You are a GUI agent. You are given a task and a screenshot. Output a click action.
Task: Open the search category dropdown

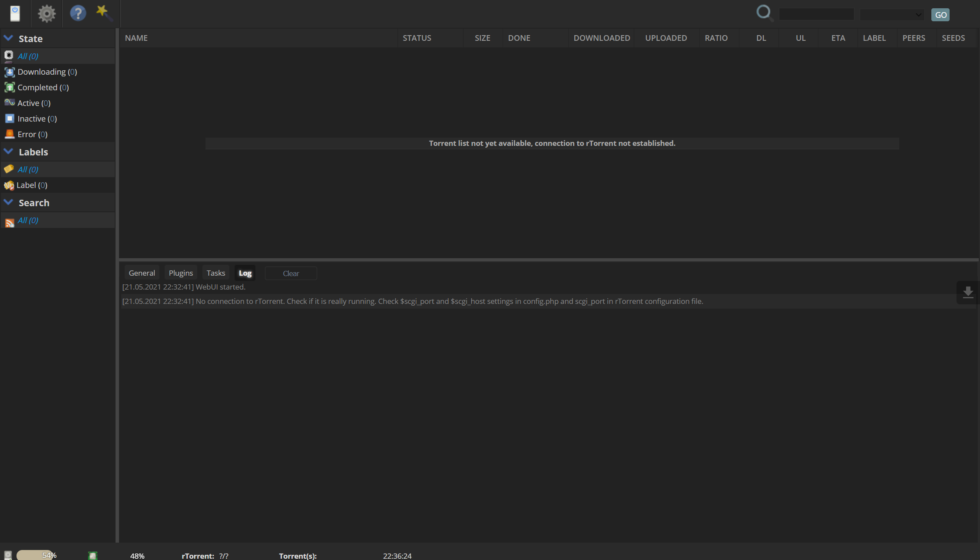tap(891, 14)
